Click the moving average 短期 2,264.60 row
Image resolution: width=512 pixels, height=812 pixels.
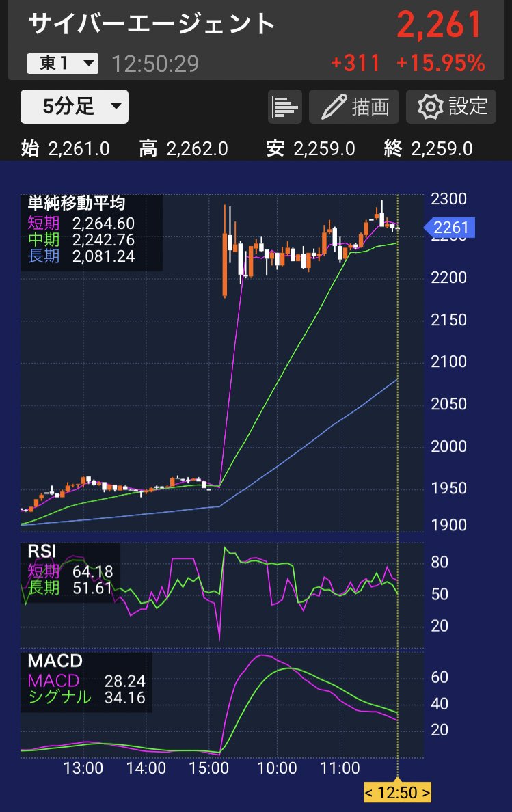[x=81, y=224]
